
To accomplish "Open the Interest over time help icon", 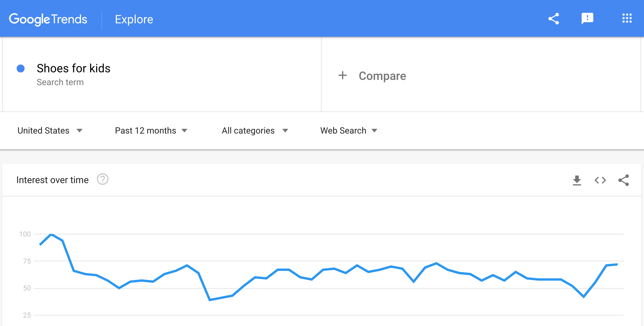I will point(103,179).
